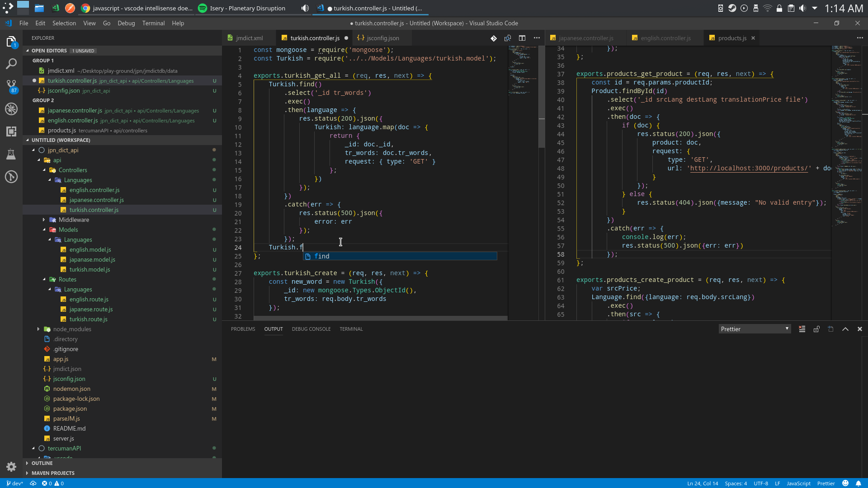Open Search view in activity bar
The image size is (868, 488).
[x=11, y=63]
